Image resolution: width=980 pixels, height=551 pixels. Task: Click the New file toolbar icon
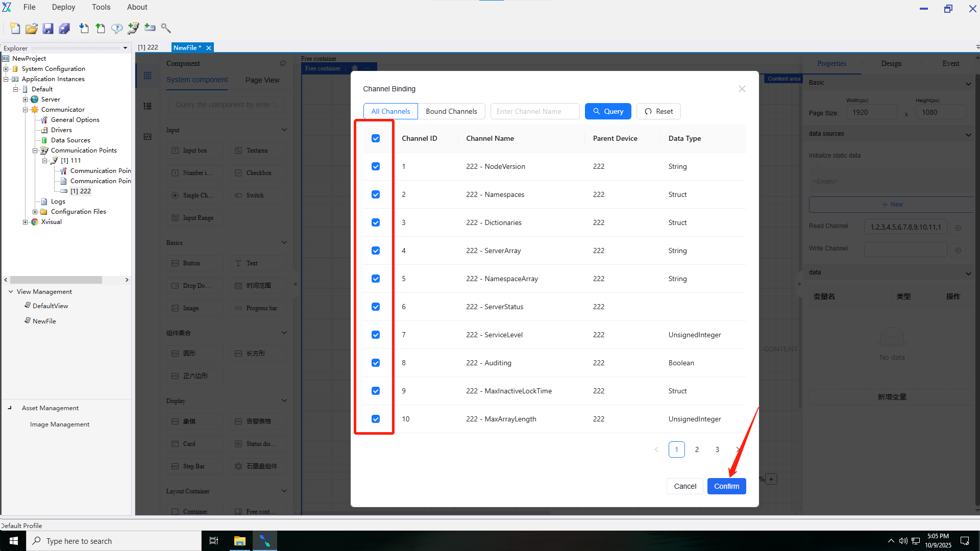coord(15,29)
